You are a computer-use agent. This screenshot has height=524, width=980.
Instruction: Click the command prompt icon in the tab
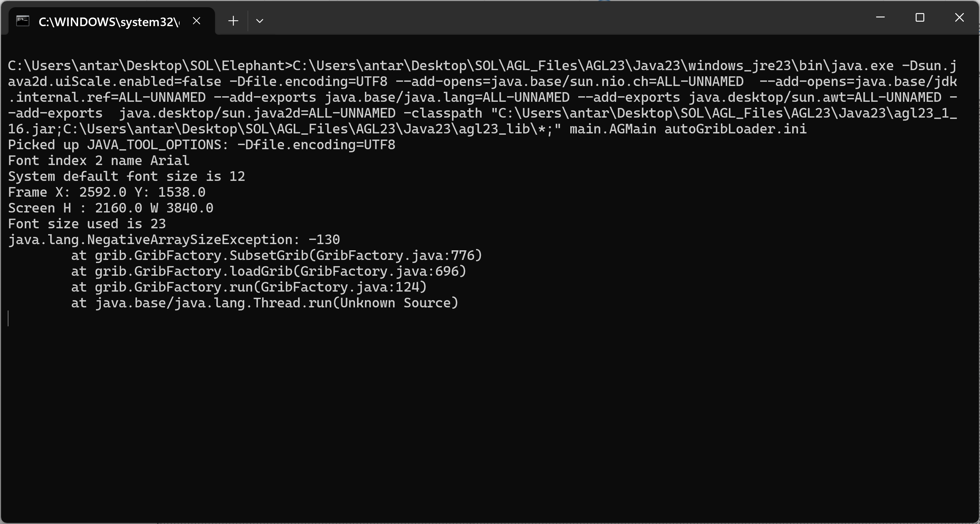pyautogui.click(x=23, y=21)
